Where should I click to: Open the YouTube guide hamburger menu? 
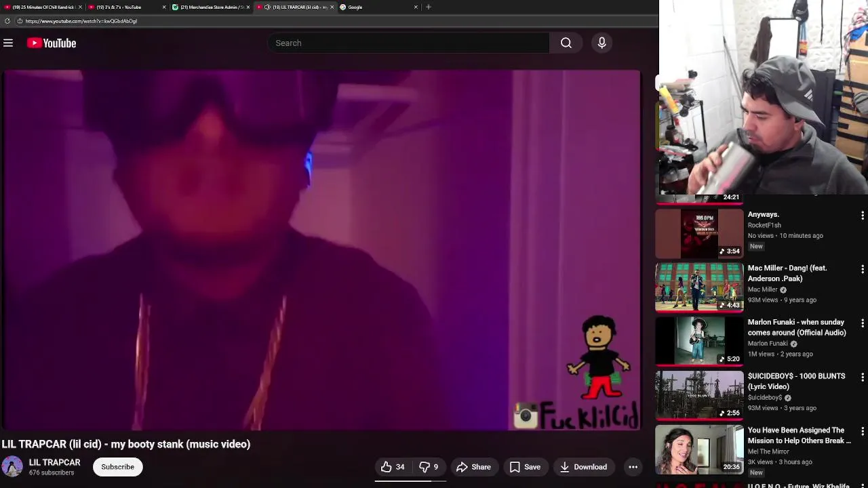pyautogui.click(x=8, y=43)
